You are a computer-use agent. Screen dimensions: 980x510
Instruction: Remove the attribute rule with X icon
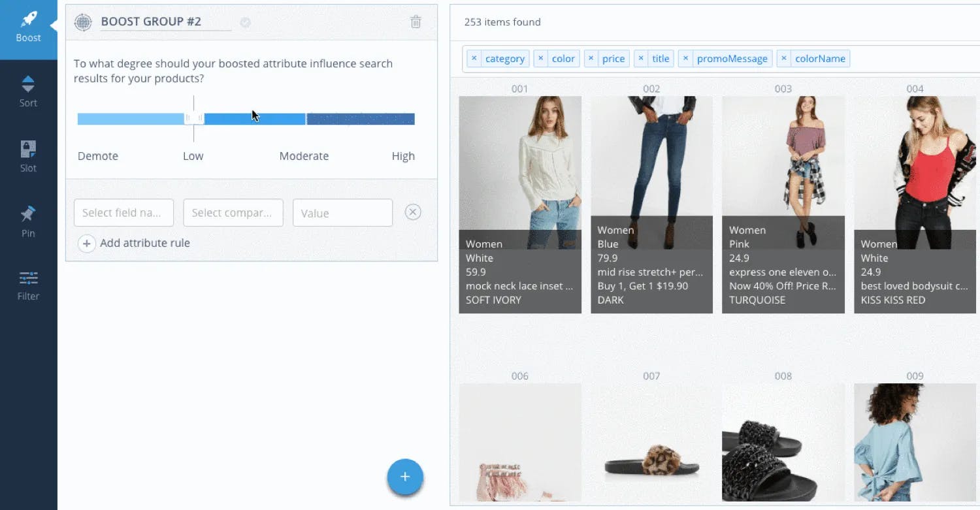(413, 212)
